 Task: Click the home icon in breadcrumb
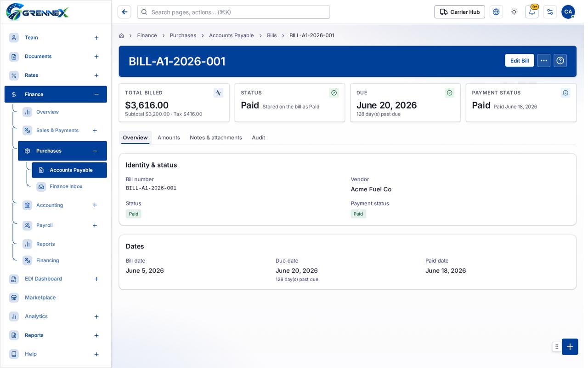tap(121, 35)
